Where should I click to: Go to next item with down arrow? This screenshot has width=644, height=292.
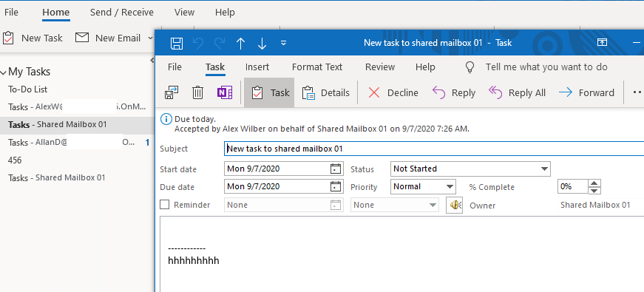pos(262,43)
